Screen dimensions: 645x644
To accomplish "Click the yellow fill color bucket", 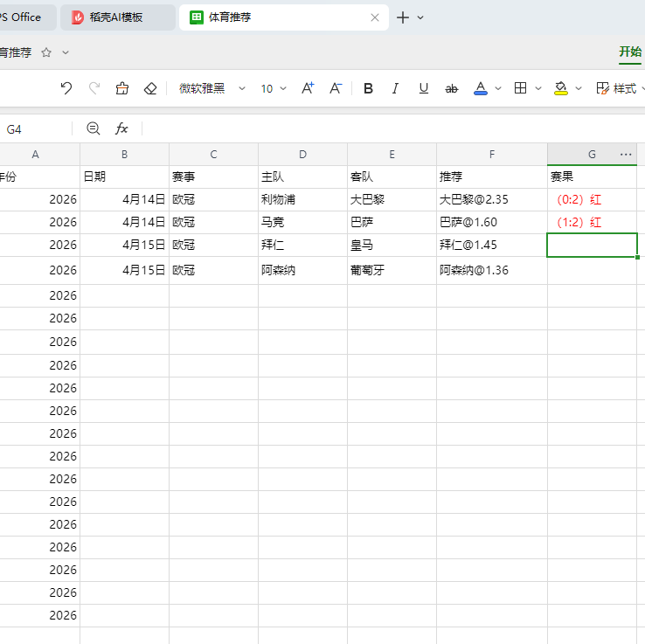I will tap(561, 88).
